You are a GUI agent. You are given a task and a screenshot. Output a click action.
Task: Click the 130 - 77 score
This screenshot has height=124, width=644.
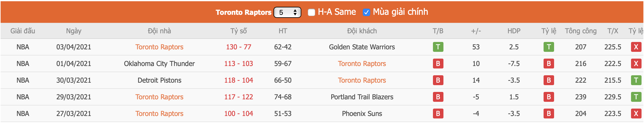click(239, 47)
